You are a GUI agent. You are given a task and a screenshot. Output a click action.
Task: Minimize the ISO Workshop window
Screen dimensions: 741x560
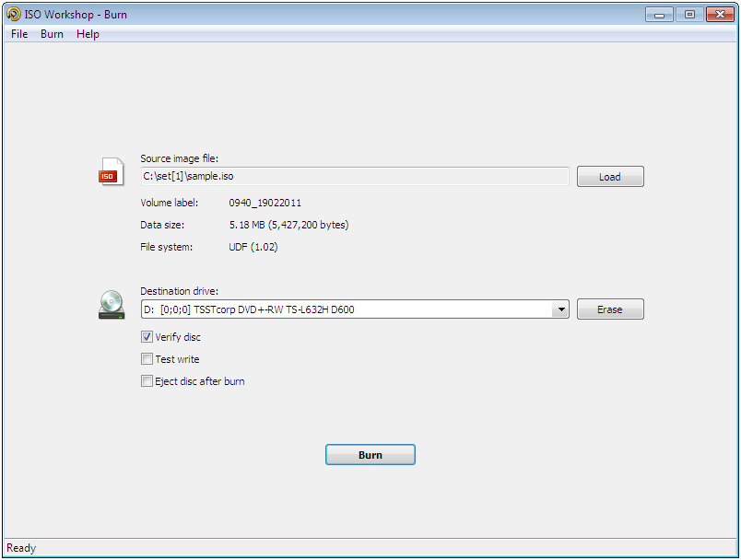click(659, 15)
